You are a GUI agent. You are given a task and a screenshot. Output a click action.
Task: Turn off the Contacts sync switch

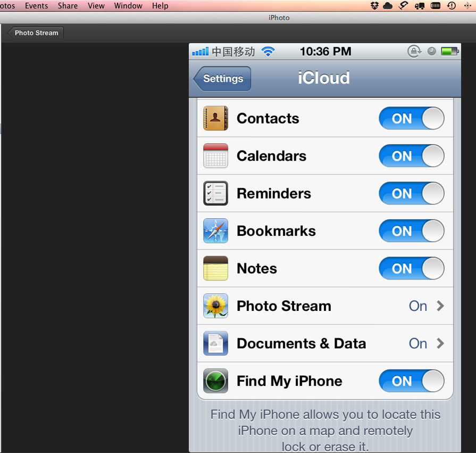411,118
